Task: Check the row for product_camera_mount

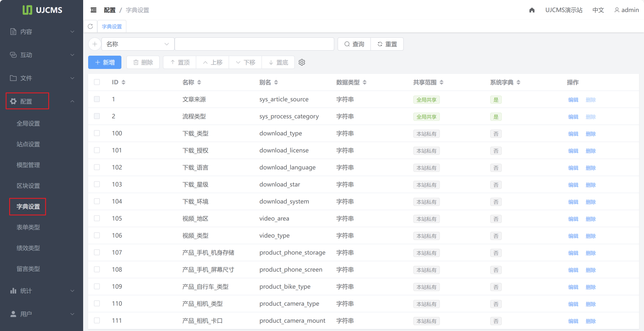Action: pyautogui.click(x=97, y=321)
